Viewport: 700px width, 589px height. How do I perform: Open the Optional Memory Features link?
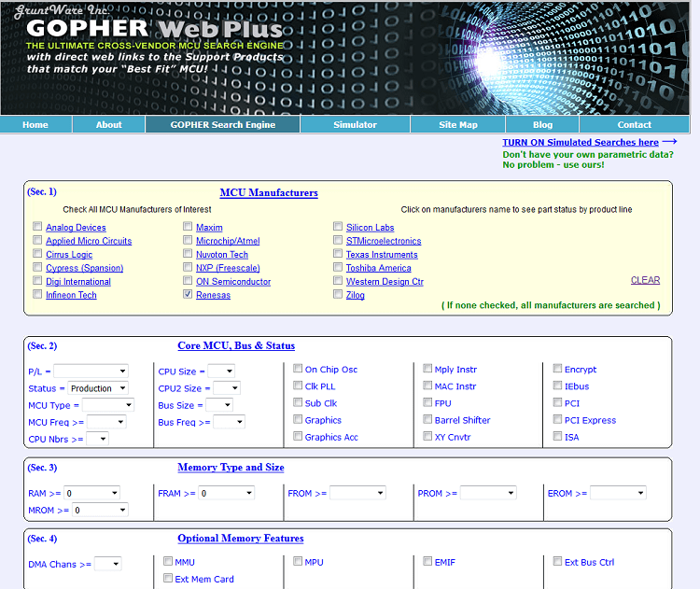(241, 538)
